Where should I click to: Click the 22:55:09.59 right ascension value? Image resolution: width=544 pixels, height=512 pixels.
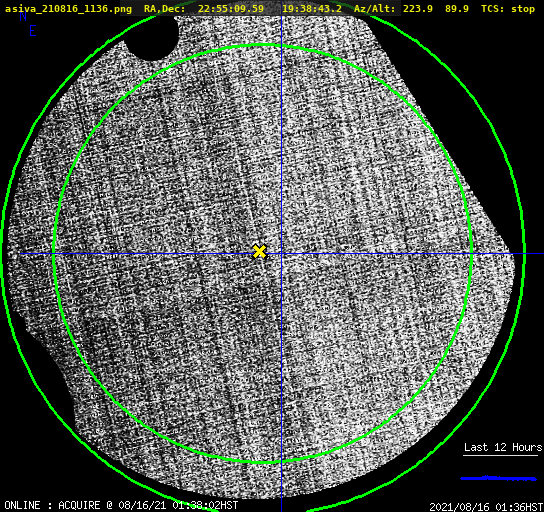[231, 9]
